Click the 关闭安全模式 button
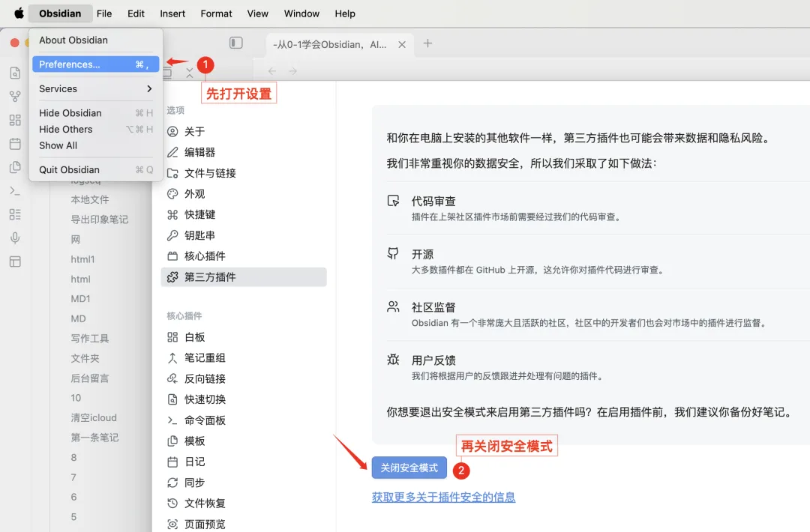Viewport: 810px width, 532px height. coord(409,468)
